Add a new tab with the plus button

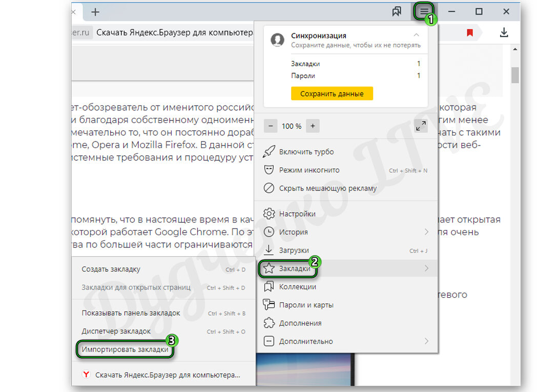point(95,12)
